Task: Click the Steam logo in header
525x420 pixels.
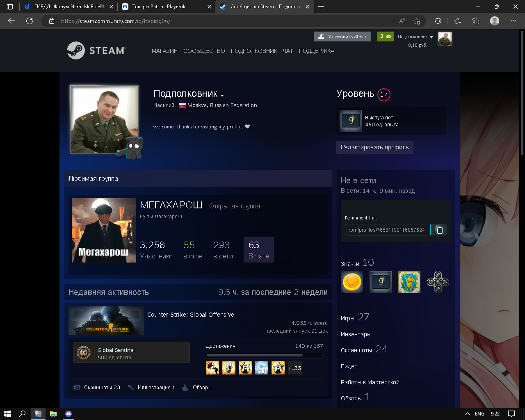Action: pyautogui.click(x=96, y=50)
